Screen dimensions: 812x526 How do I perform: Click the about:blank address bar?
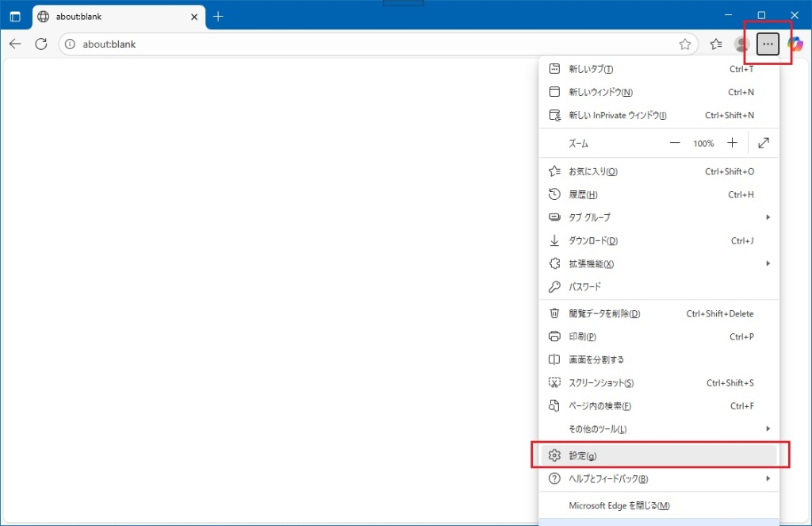[373, 44]
